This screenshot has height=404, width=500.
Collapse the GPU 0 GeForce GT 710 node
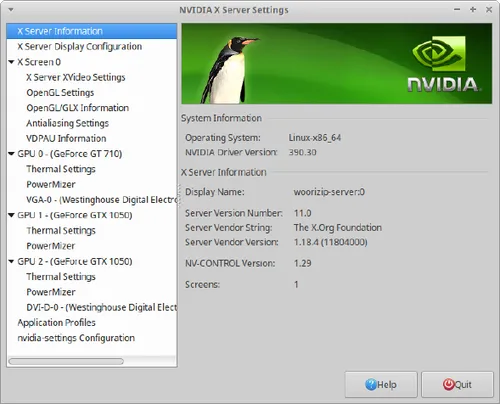pos(11,154)
